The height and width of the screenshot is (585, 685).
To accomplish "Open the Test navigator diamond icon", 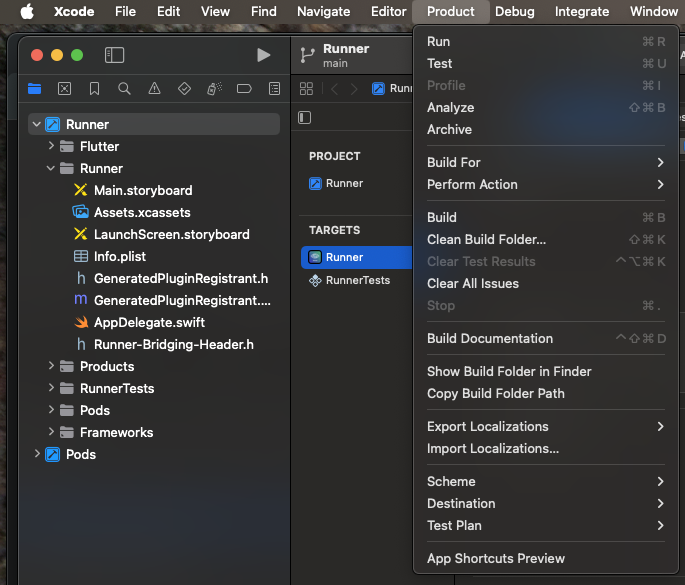I will pos(184,89).
